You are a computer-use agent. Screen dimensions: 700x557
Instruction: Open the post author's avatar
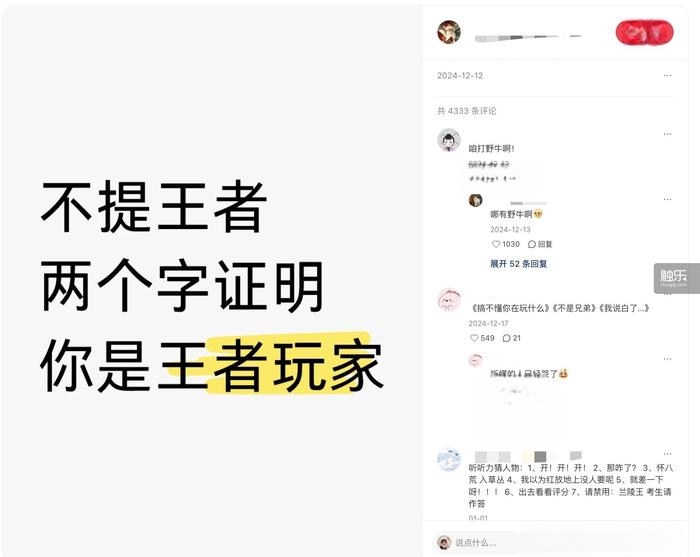point(449,32)
